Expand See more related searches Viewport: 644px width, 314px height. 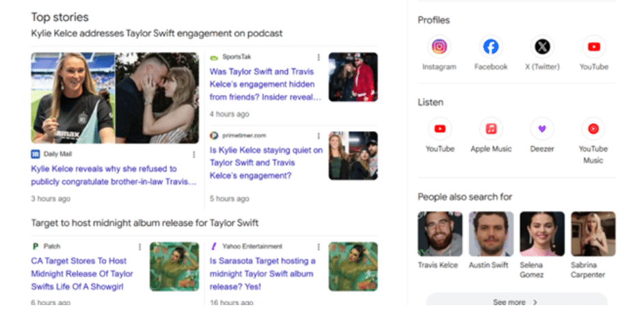pos(516,302)
